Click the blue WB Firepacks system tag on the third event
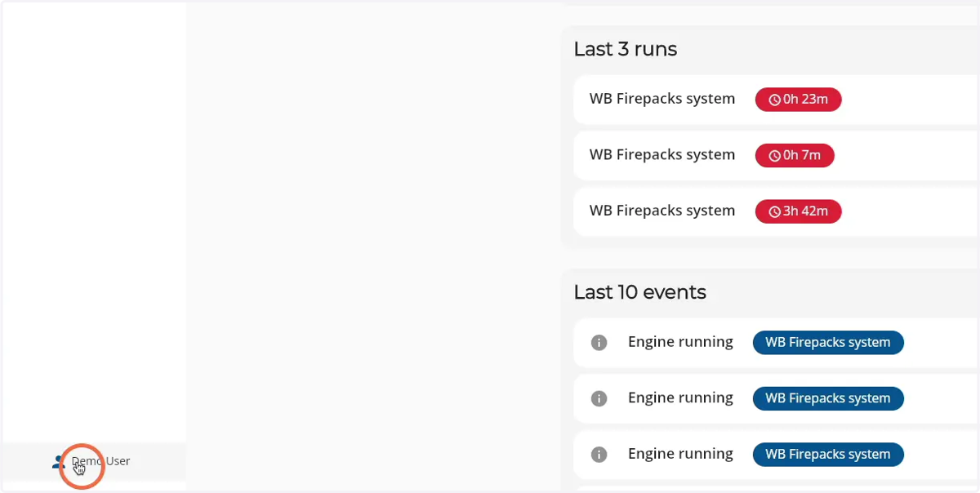The image size is (980, 493). [828, 455]
